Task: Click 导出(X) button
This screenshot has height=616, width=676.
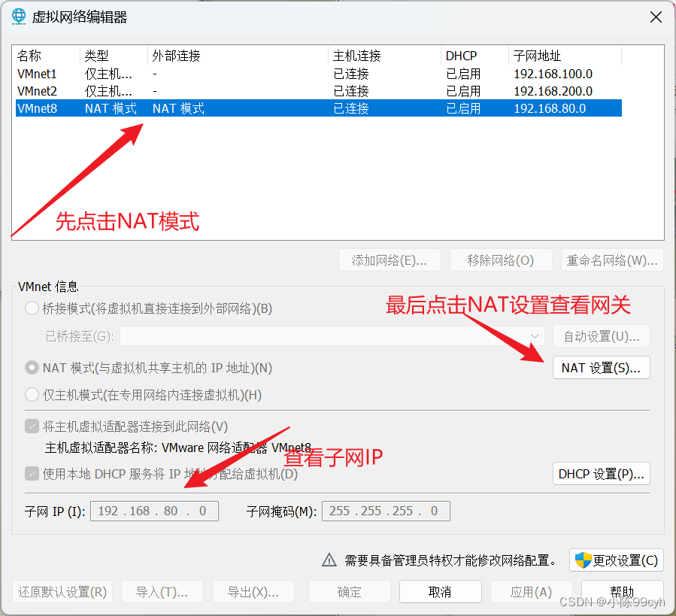Action: [253, 591]
